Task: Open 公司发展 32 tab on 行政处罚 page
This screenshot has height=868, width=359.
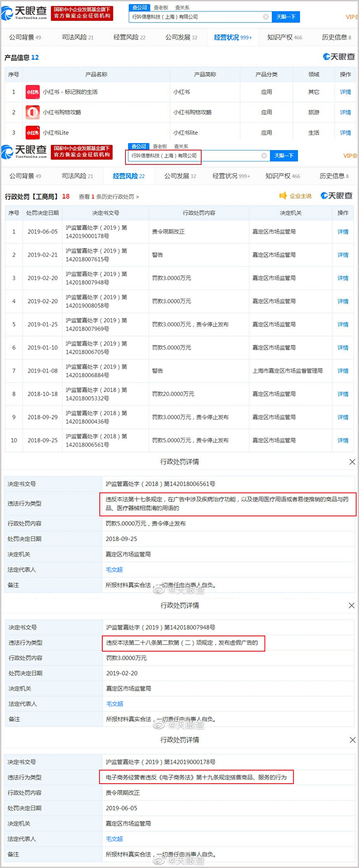Action: point(180,176)
